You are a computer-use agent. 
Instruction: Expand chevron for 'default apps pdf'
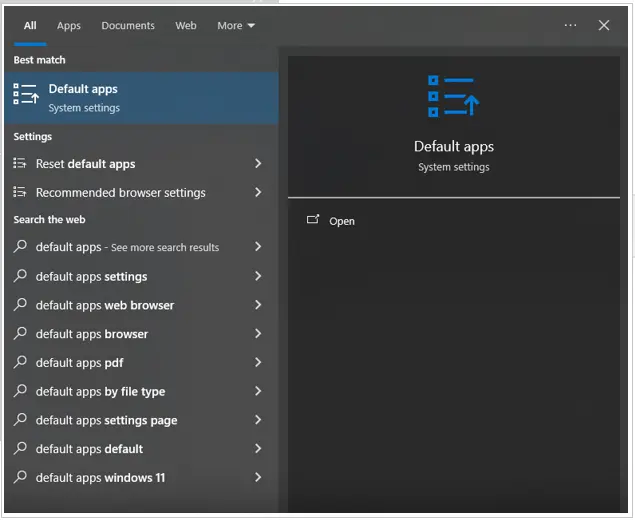(258, 362)
